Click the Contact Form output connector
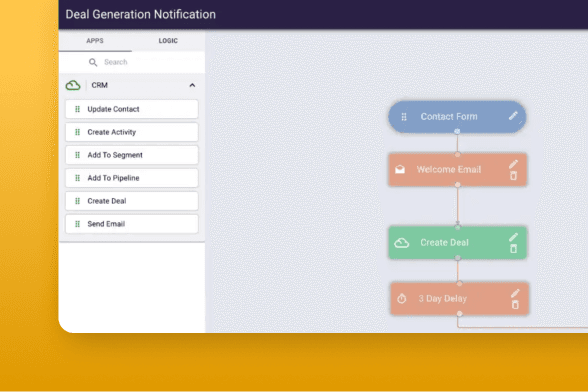This screenshot has height=392, width=588. tap(457, 131)
